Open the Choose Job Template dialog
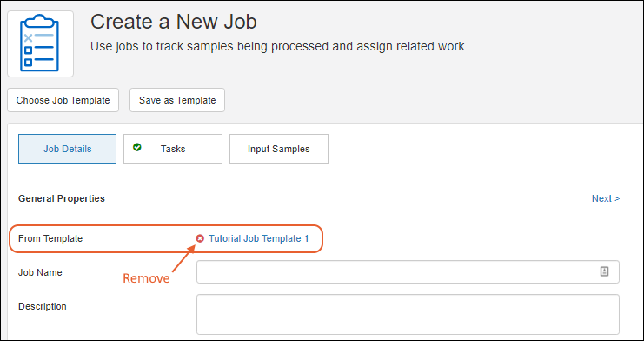 pos(63,100)
